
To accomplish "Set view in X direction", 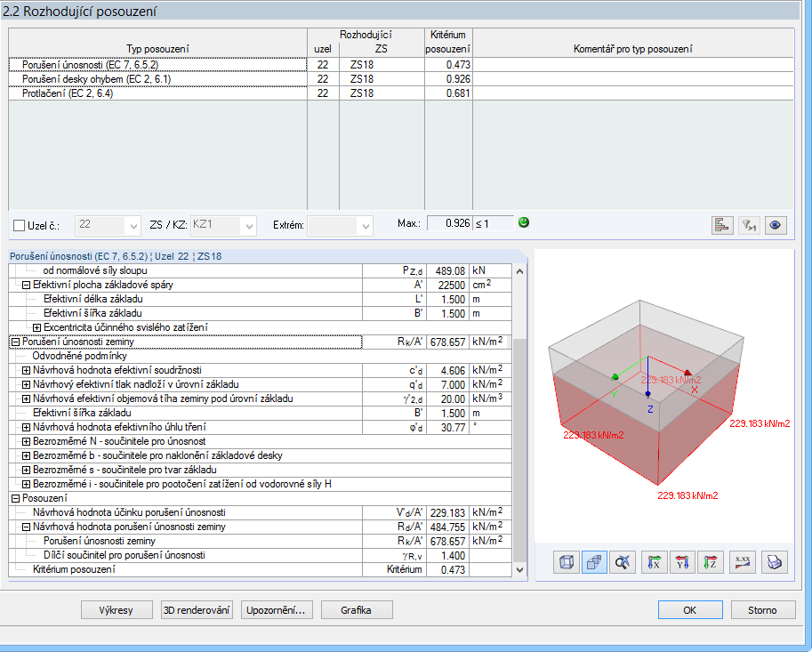I will point(654,561).
